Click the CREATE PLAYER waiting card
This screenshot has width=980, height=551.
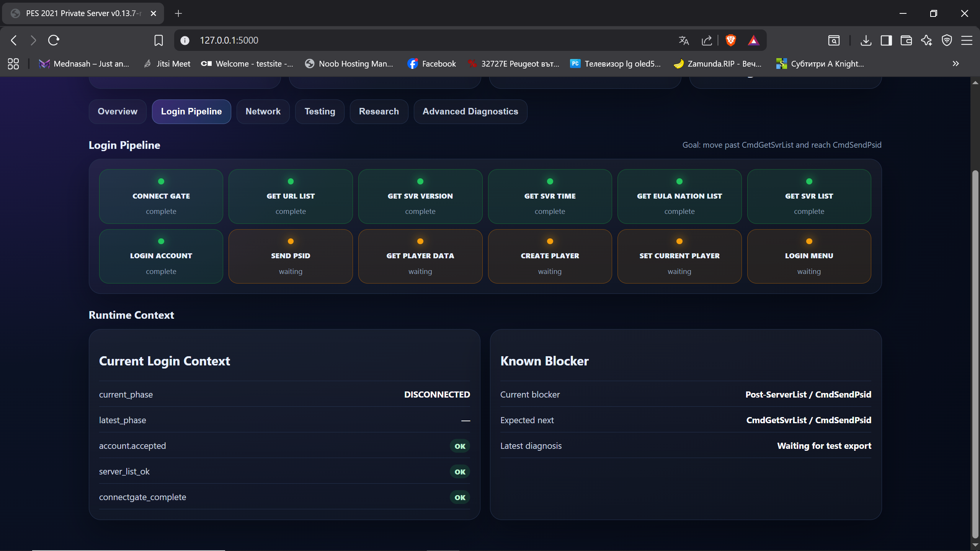(x=550, y=256)
